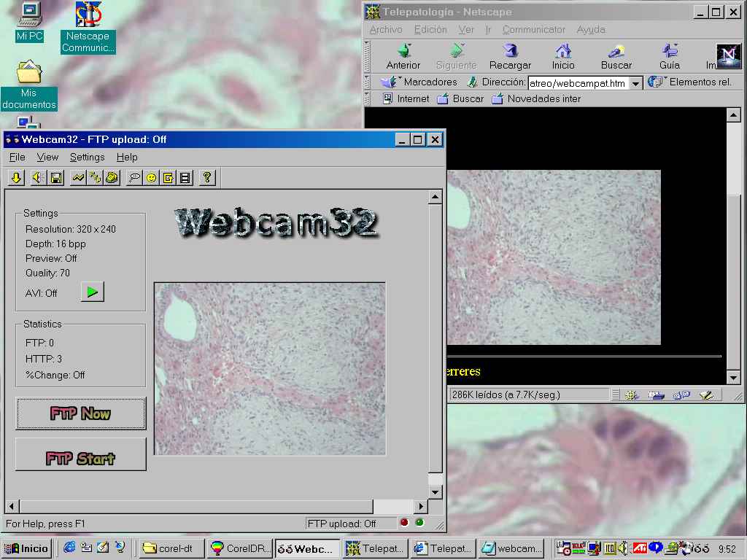Open the Inicio start button on taskbar
Viewport: 747px width, 560px height.
tap(27, 548)
